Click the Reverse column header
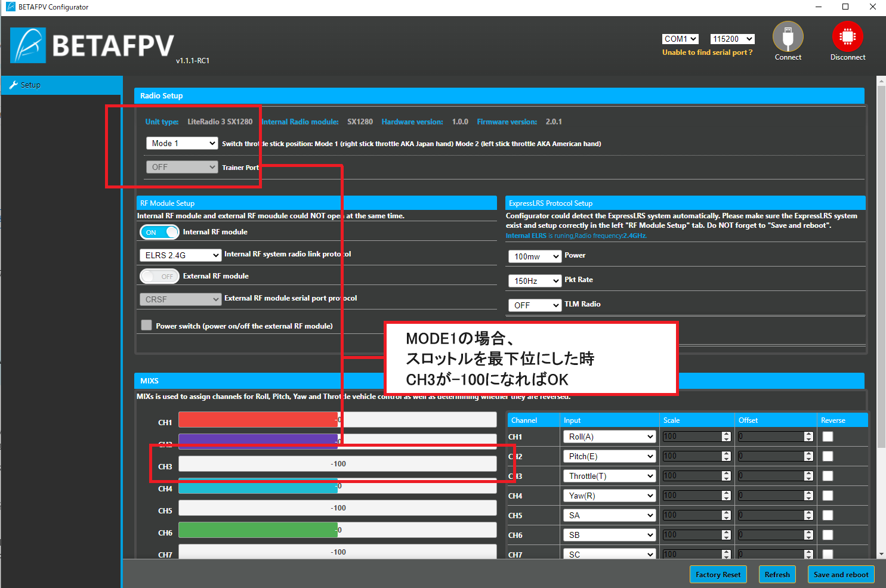The width and height of the screenshot is (886, 588). pos(833,420)
